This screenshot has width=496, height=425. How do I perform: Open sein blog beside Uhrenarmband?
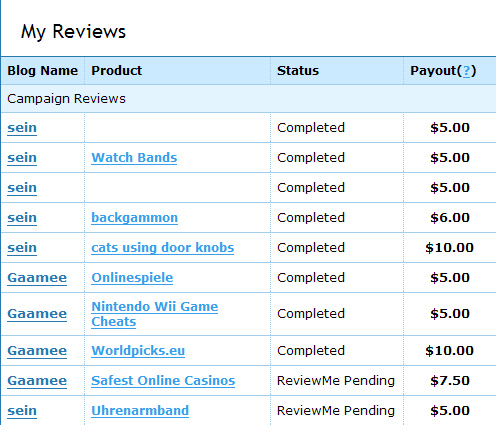click(22, 411)
